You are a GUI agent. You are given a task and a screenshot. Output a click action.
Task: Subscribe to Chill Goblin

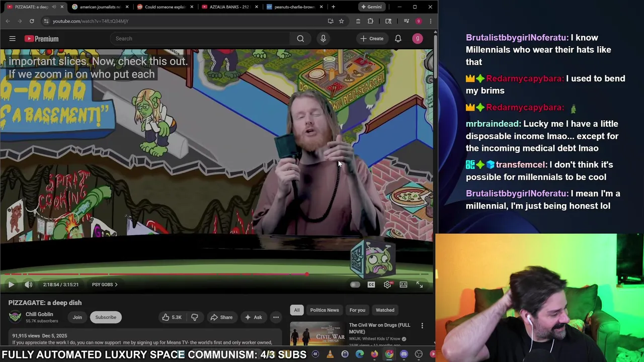tap(106, 317)
